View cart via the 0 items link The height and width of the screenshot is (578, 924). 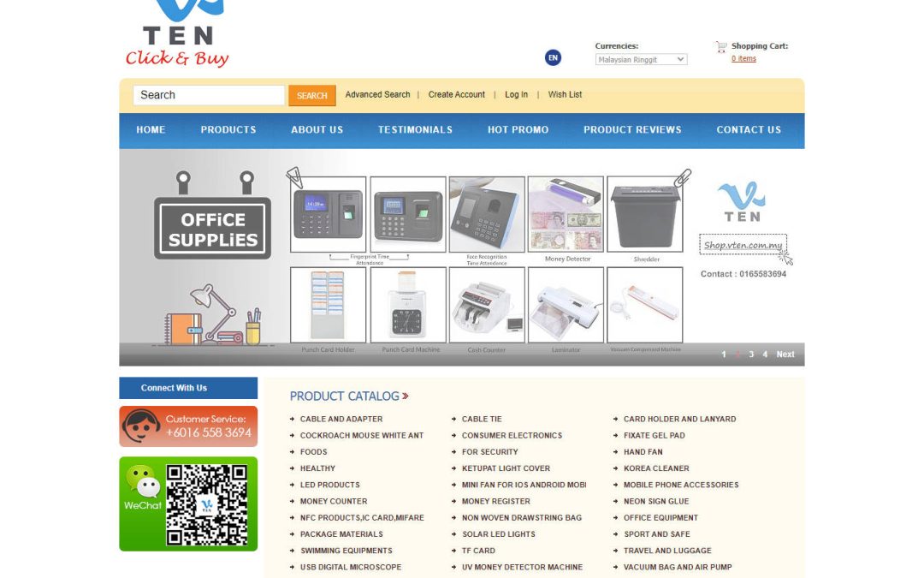pos(742,58)
